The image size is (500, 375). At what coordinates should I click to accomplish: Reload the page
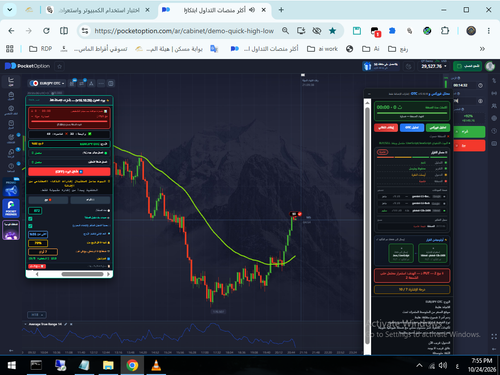coord(46,31)
